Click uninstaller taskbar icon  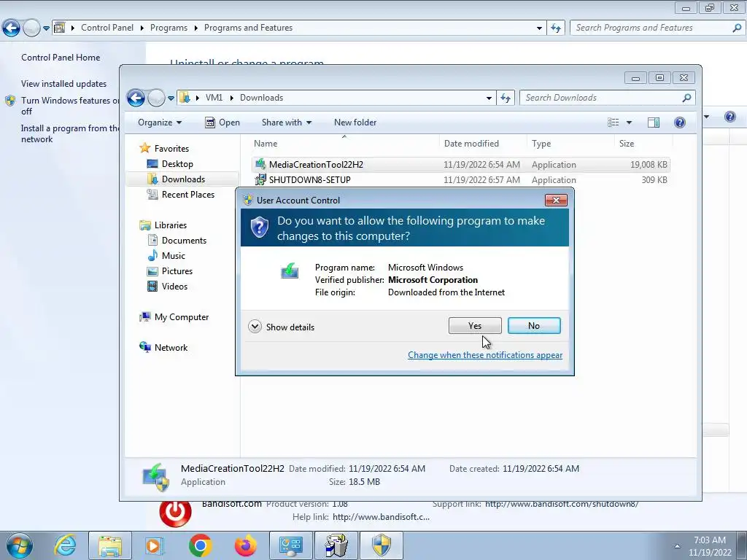[336, 545]
